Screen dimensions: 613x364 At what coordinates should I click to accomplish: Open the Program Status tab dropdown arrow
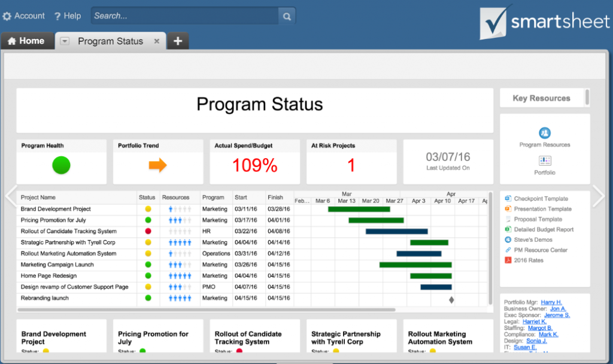tap(64, 41)
